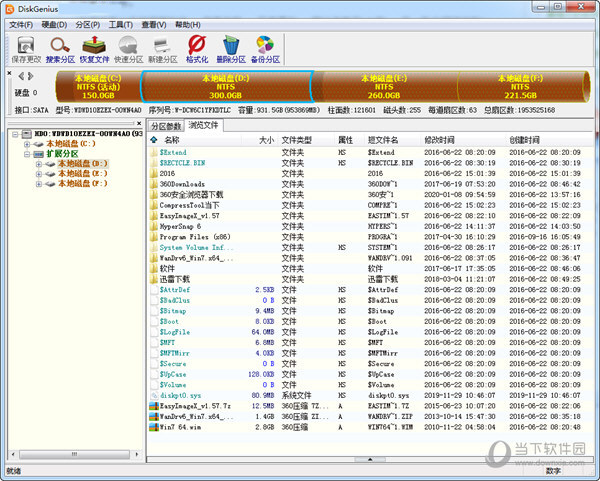Image resolution: width=600 pixels, height=481 pixels.
Task: Open the 查看(V) menu
Action: [154, 25]
